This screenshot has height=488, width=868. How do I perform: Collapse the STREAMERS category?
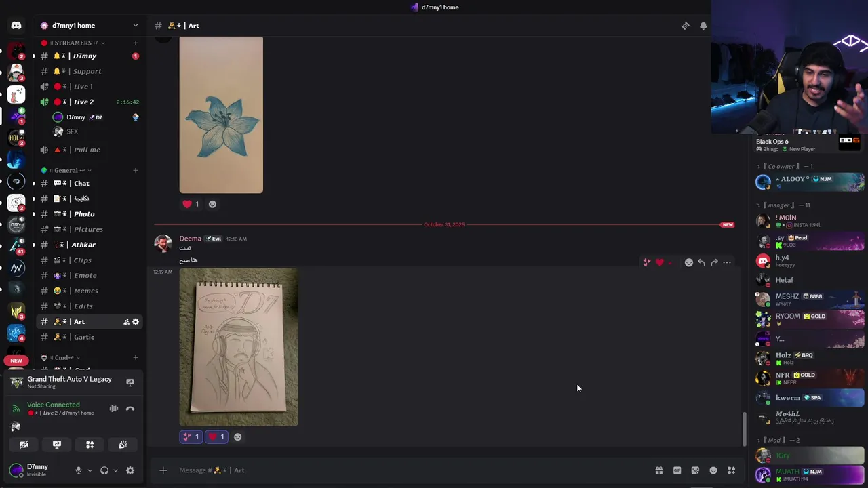[73, 43]
